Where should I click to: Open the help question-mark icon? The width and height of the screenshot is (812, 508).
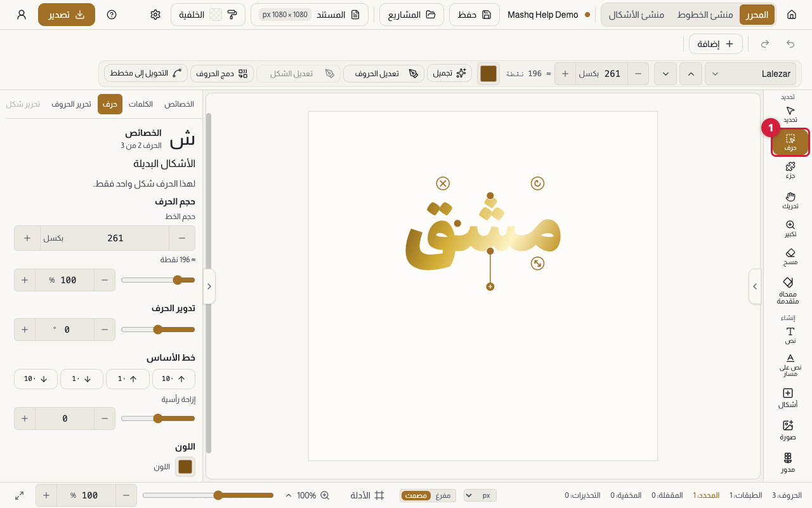112,15
